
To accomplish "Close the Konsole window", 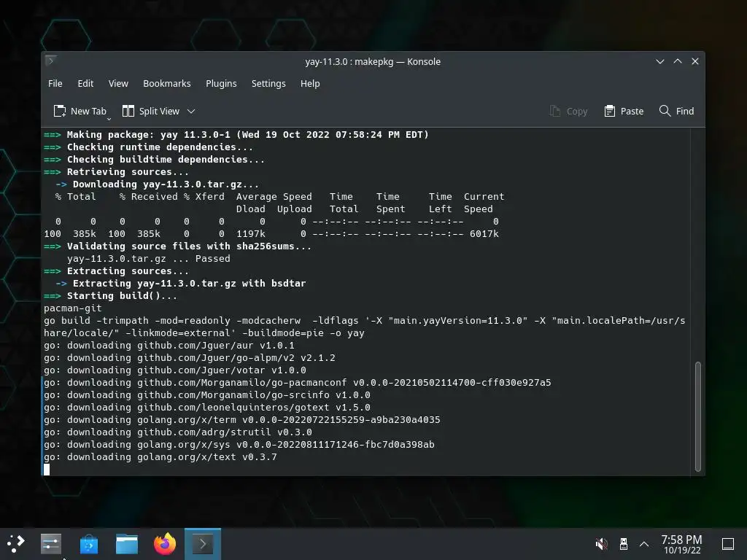I will pyautogui.click(x=695, y=61).
